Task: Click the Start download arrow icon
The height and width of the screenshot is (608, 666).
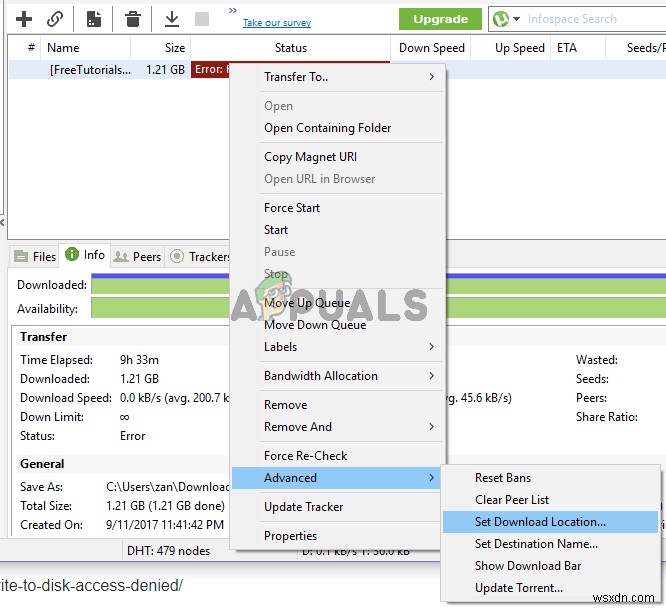Action: click(172, 19)
